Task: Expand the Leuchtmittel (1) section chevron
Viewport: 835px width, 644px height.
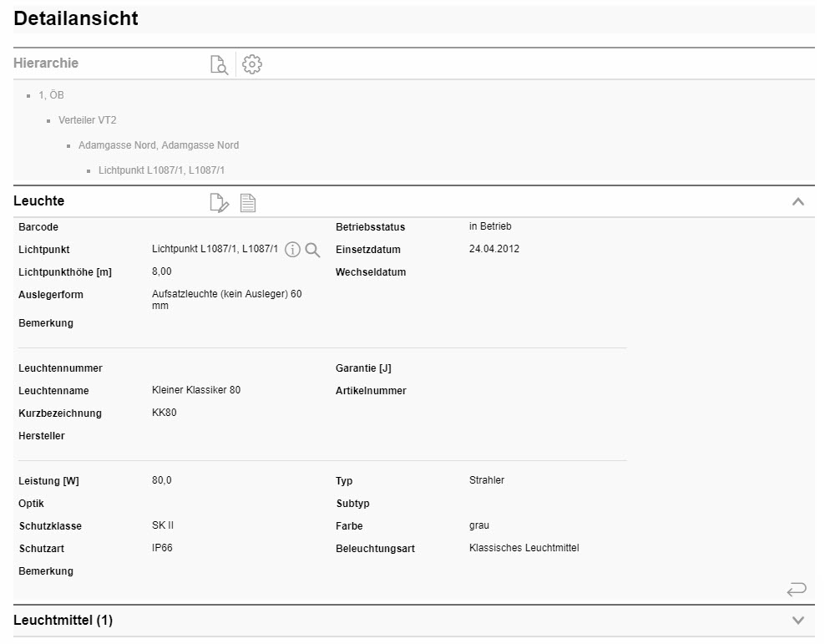Action: [x=797, y=621]
